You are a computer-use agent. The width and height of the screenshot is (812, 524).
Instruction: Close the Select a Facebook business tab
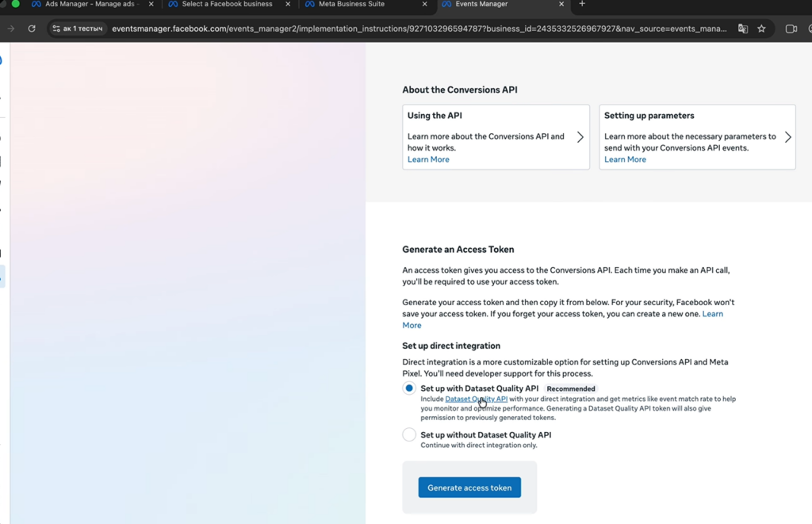288,4
